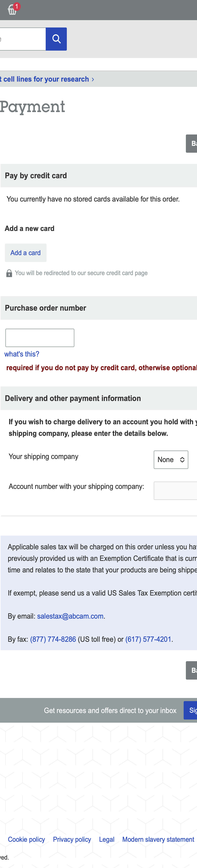Click the padlock secure-page icon
197x868 pixels.
[9, 273]
